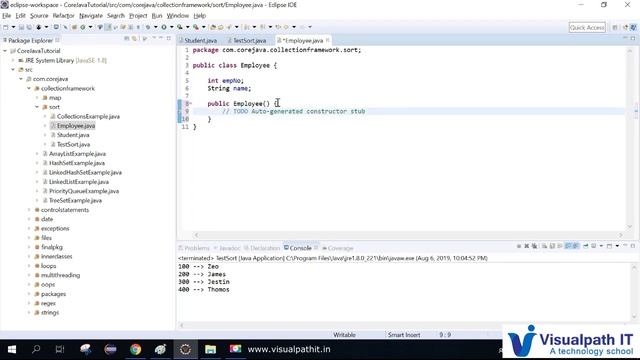Toggle Scroll Lock in Console toolbar

(552, 246)
